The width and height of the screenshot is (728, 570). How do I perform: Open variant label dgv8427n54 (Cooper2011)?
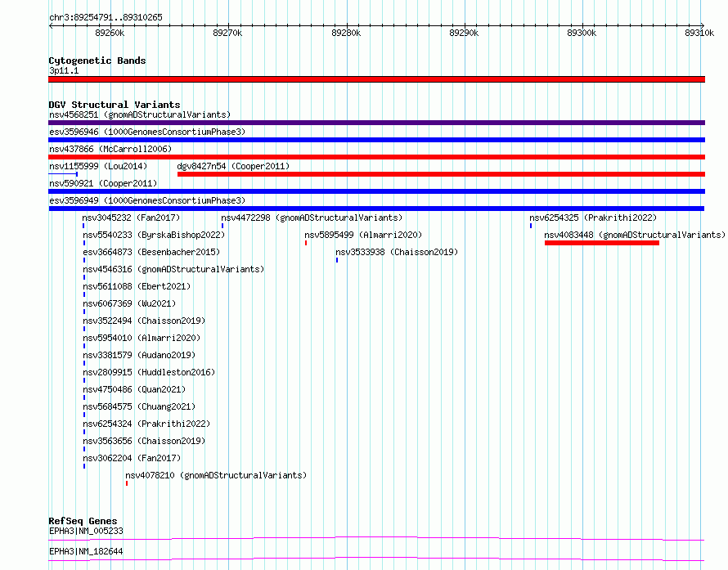tap(233, 166)
